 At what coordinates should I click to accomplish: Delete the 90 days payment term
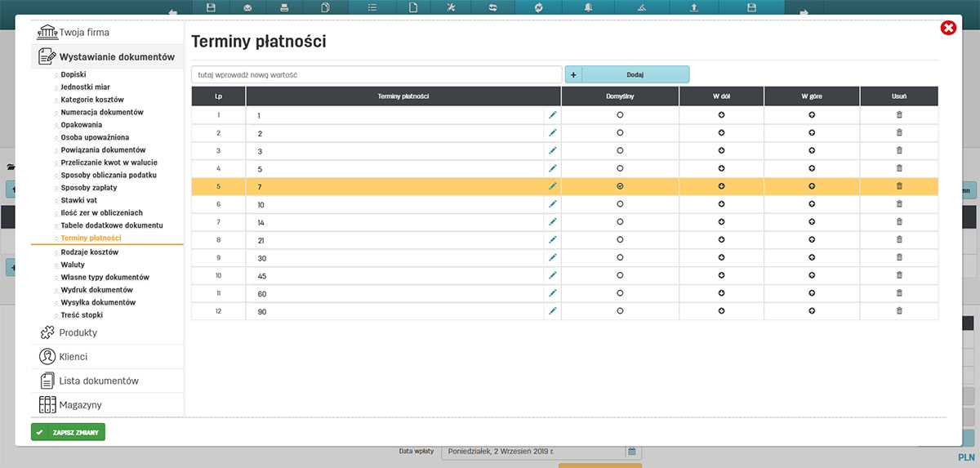tap(899, 311)
